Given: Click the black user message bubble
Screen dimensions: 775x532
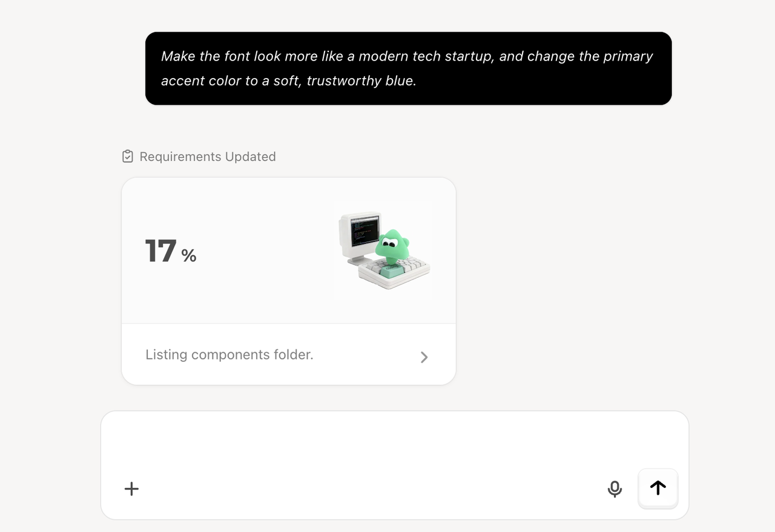Looking at the screenshot, I should tap(408, 68).
